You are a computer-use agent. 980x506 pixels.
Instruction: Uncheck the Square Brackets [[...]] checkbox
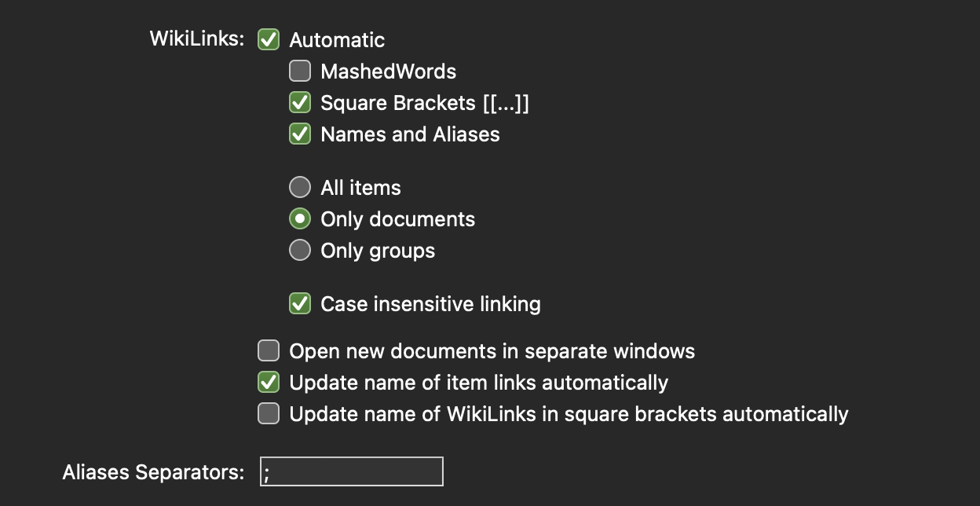tap(300, 103)
